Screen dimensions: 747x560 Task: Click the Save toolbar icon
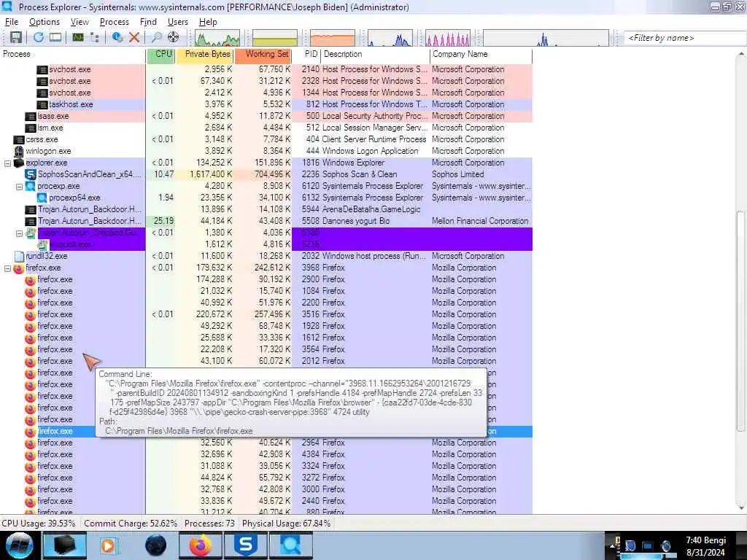coord(16,37)
